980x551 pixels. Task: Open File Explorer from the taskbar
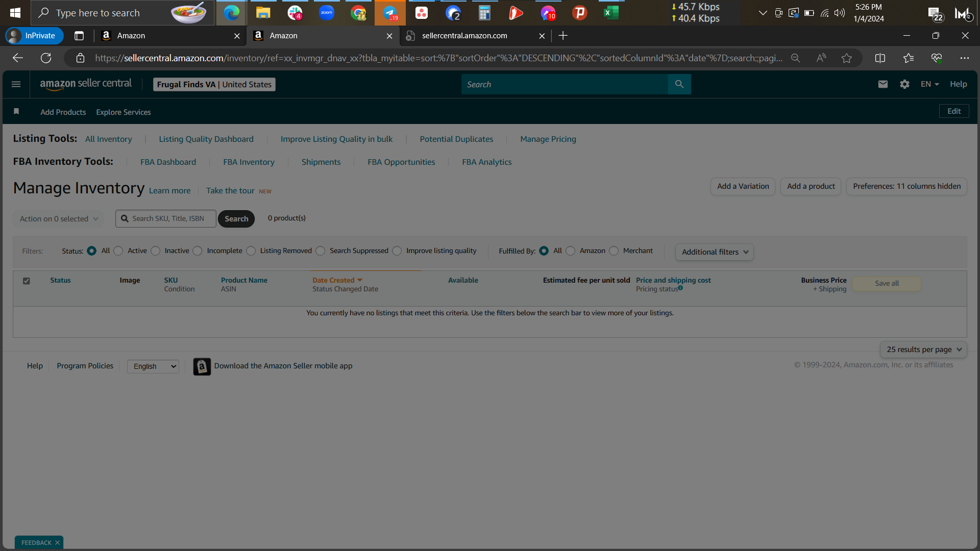coord(263,13)
